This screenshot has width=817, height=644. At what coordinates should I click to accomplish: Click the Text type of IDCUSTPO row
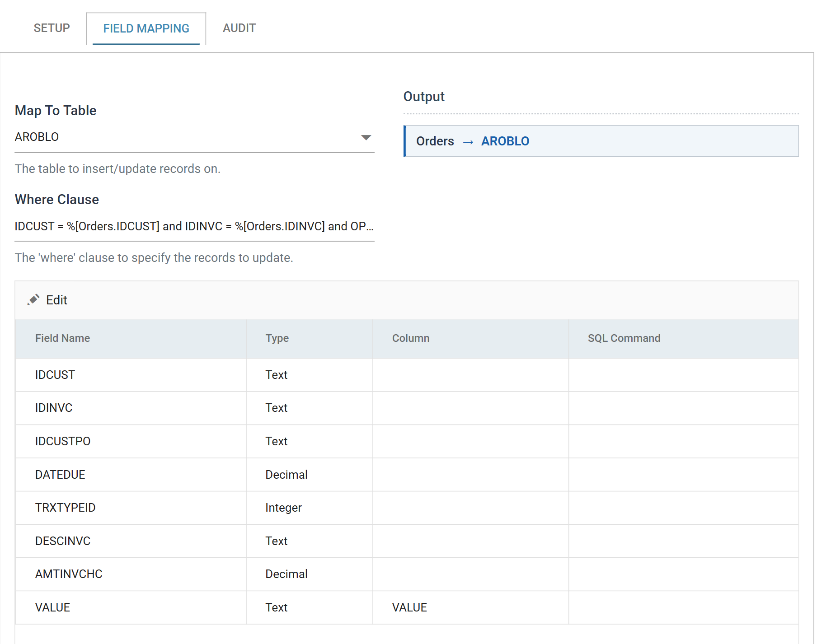tap(276, 441)
